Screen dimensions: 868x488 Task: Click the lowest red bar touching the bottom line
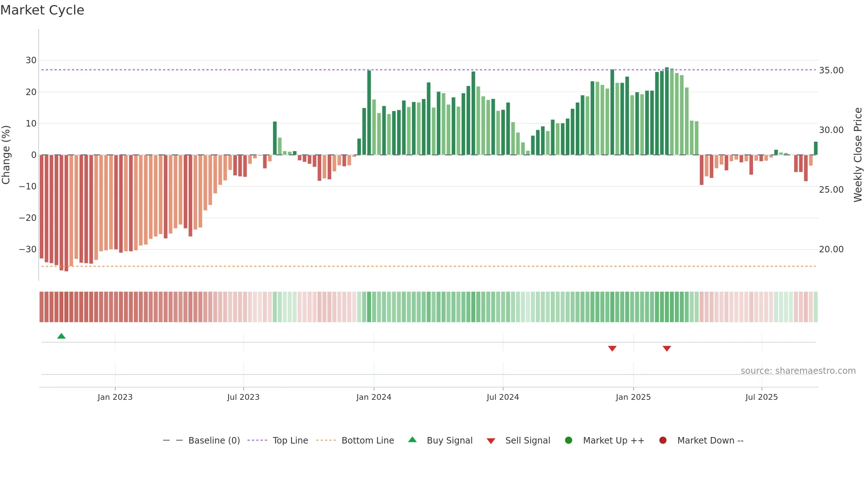click(66, 213)
